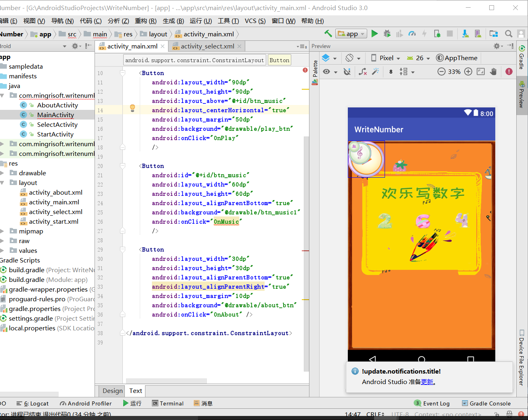
Task: Zoom out the layout preview
Action: 442,71
